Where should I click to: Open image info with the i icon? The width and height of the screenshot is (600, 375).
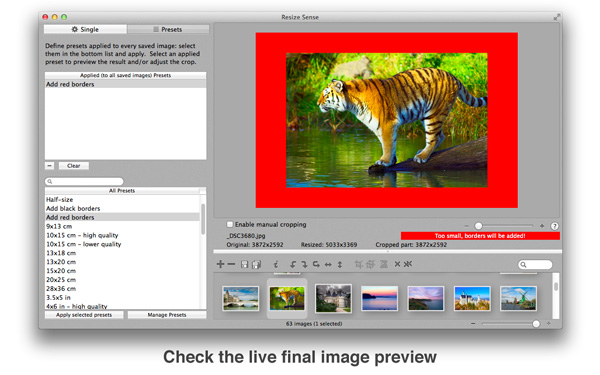(276, 264)
